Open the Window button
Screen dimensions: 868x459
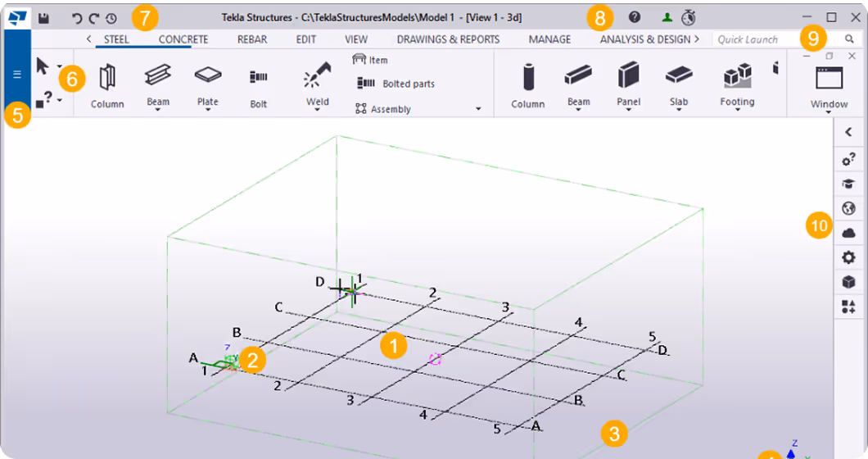[x=830, y=86]
